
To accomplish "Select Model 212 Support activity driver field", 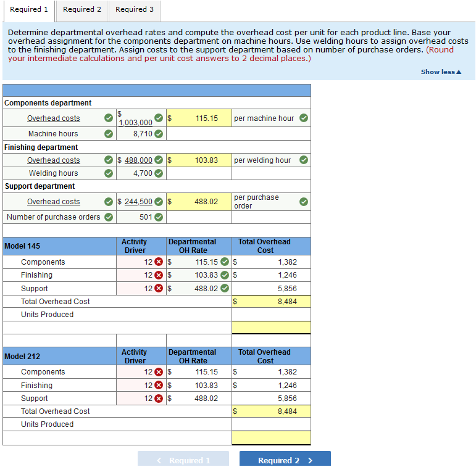I will pos(141,399).
